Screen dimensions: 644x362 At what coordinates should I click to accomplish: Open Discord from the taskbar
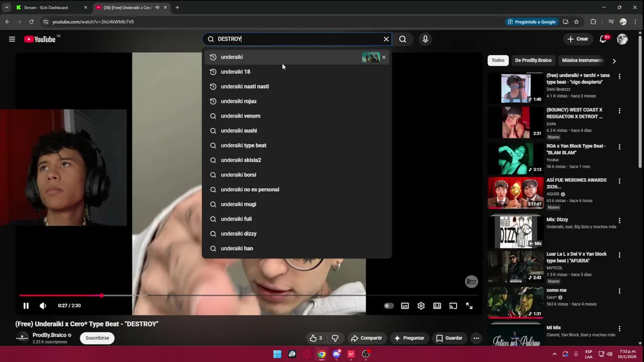click(337, 354)
